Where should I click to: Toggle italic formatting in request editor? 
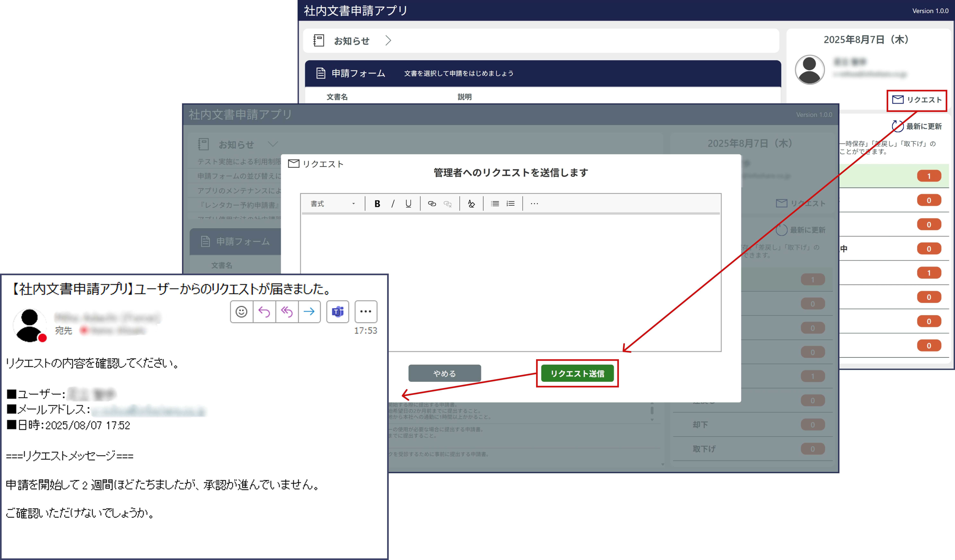coord(393,204)
